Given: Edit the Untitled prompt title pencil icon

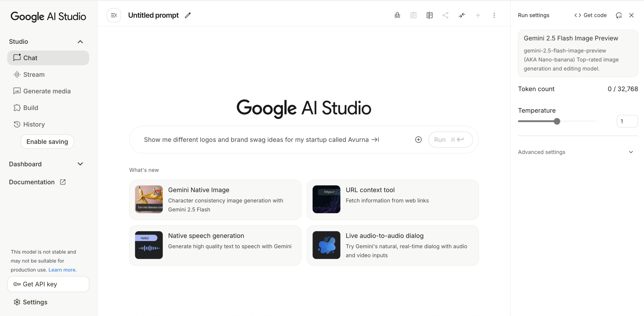Looking at the screenshot, I should (x=188, y=15).
